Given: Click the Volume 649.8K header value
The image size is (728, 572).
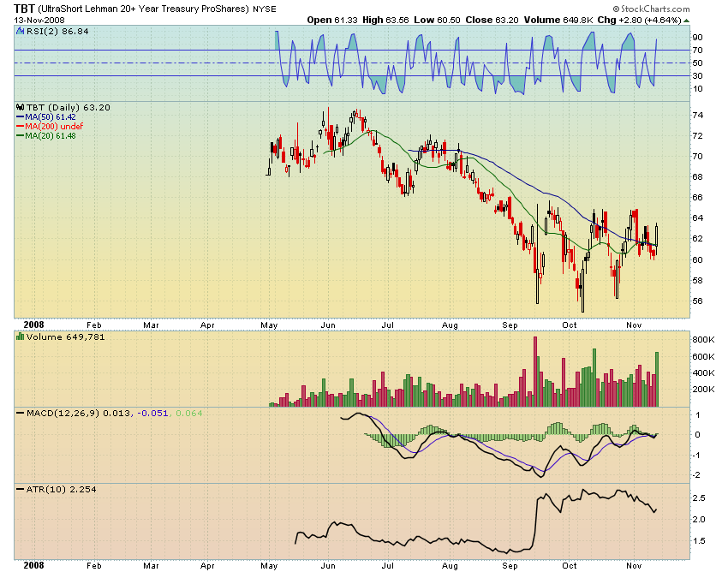Looking at the screenshot, I should (x=558, y=20).
